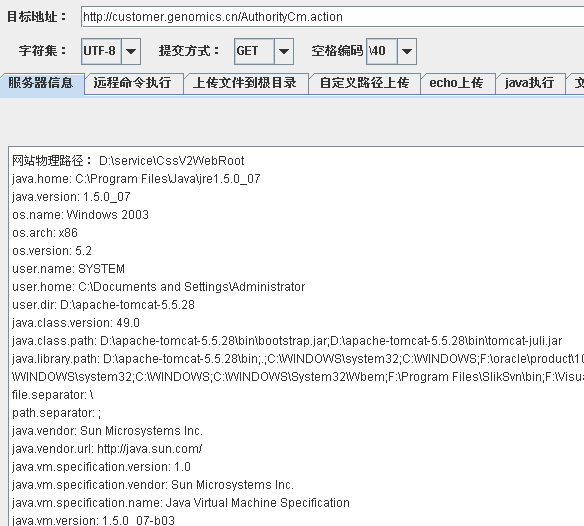Open the GET submit method dropdown arrow

coord(284,51)
